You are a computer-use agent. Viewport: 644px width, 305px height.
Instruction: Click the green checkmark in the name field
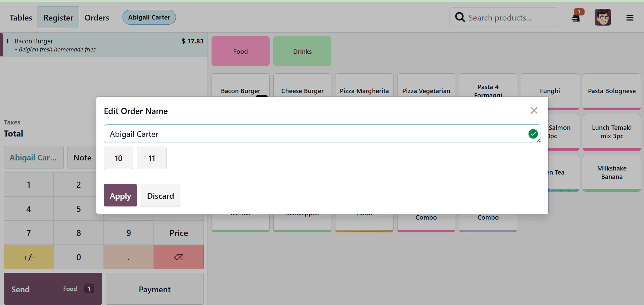pos(533,134)
